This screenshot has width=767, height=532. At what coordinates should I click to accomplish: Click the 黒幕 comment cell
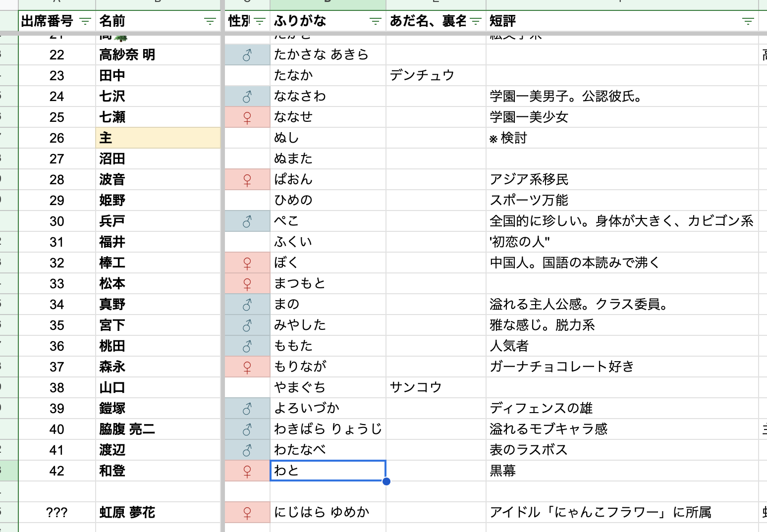[x=621, y=471]
